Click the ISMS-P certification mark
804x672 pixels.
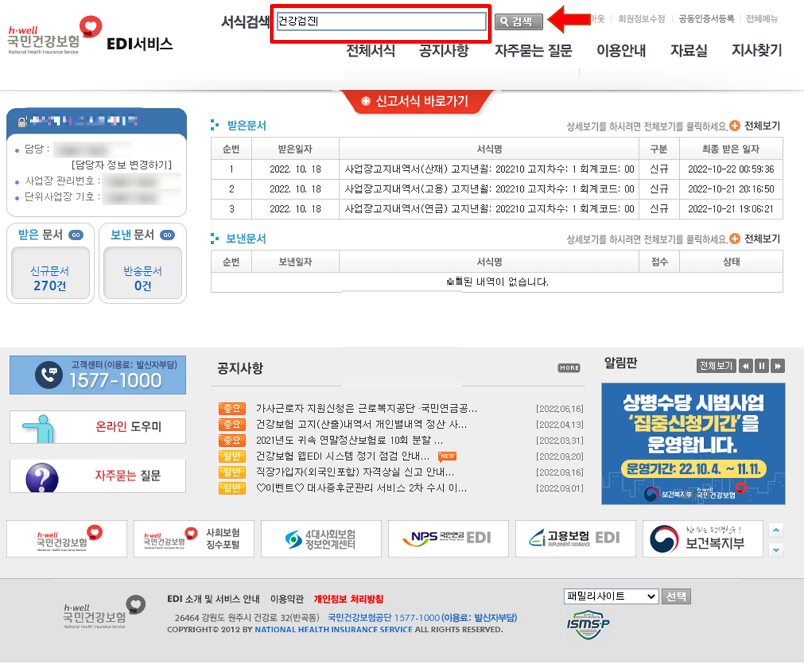coord(587,623)
